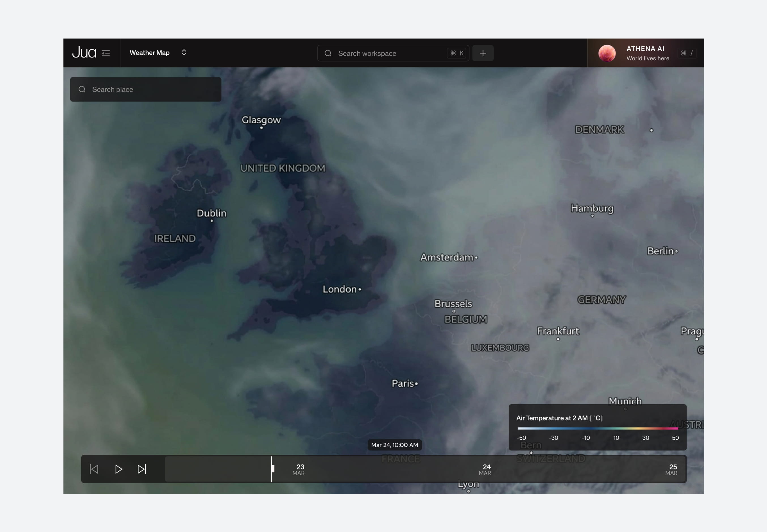Click the Search place field
767x532 pixels.
[x=146, y=89]
